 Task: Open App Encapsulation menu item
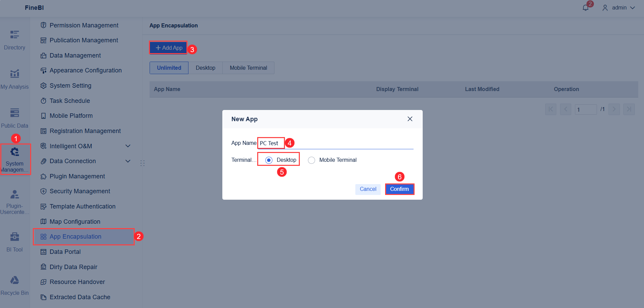(x=84, y=237)
